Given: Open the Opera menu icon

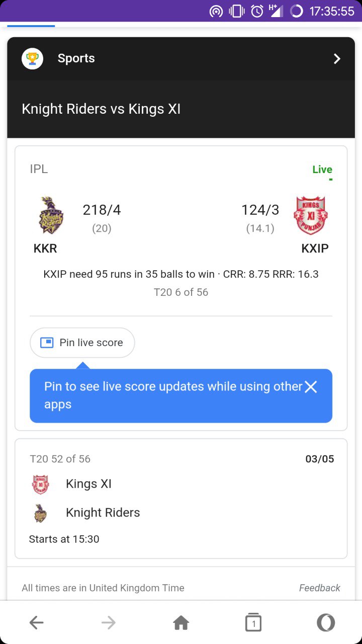Looking at the screenshot, I should [x=326, y=623].
